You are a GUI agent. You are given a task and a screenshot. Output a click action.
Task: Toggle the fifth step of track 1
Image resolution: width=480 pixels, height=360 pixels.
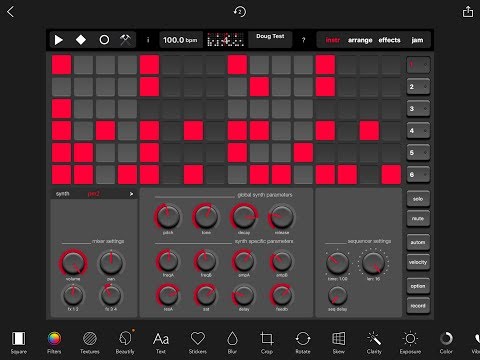coord(149,65)
